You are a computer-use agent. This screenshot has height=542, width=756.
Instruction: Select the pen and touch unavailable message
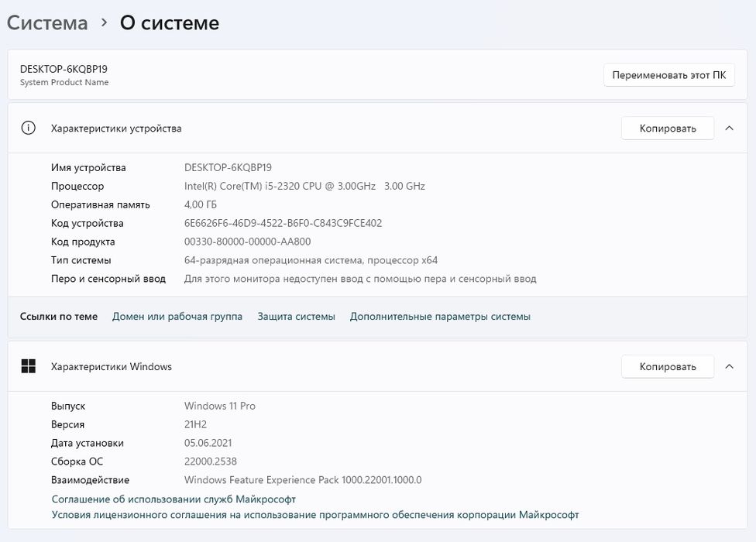[360, 279]
